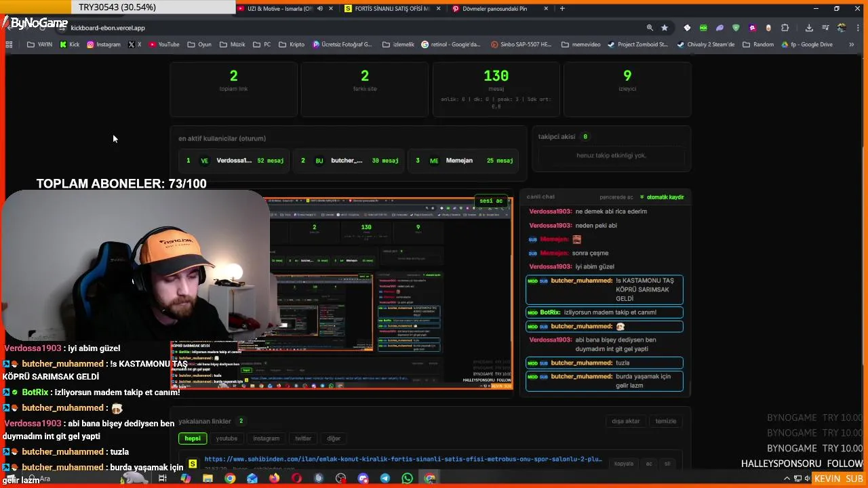Switch to the UZI & Motive tab
This screenshot has width=868, height=488.
tap(279, 9)
